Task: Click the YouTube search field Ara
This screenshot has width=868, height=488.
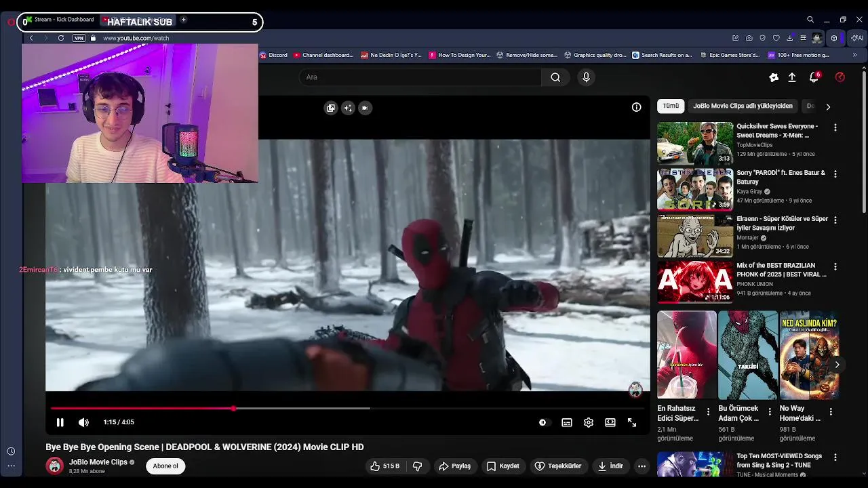Action: (x=420, y=77)
